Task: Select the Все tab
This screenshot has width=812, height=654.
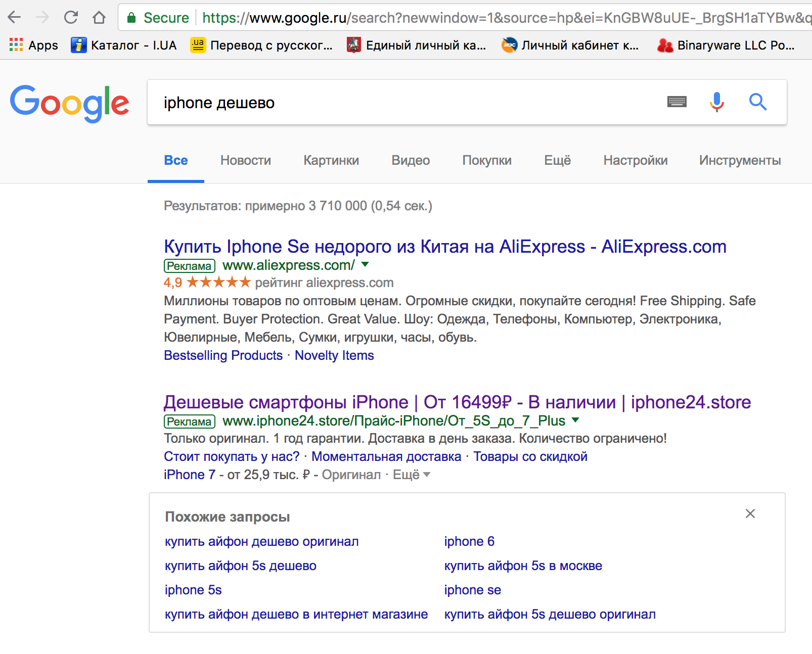Action: (x=176, y=161)
